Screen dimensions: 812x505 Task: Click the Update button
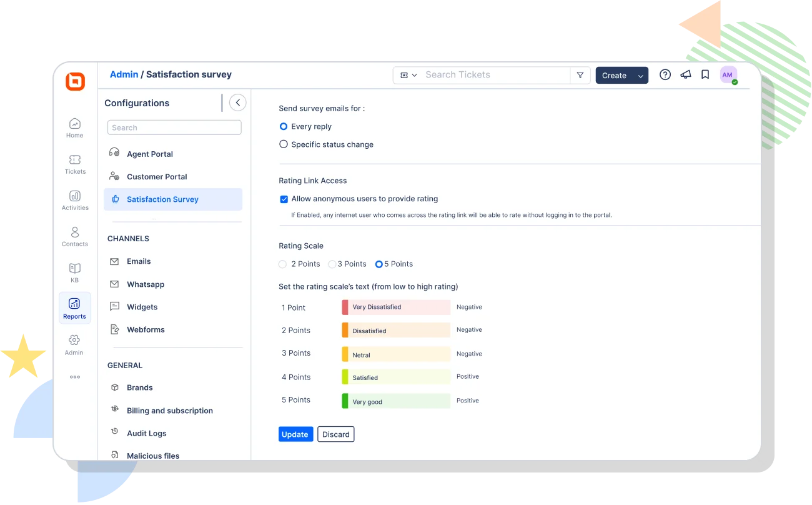(x=295, y=434)
